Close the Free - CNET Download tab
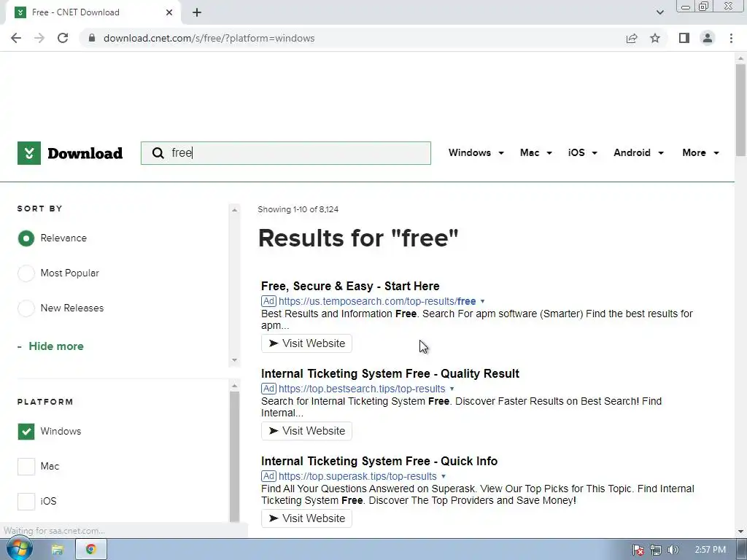 coord(169,12)
